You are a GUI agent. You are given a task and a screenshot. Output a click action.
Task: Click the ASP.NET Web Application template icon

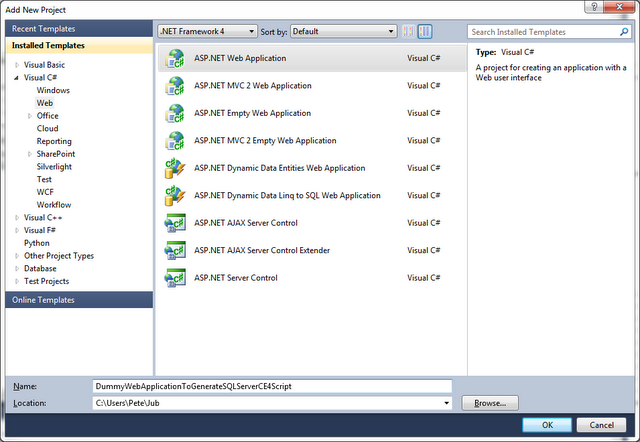(175, 58)
